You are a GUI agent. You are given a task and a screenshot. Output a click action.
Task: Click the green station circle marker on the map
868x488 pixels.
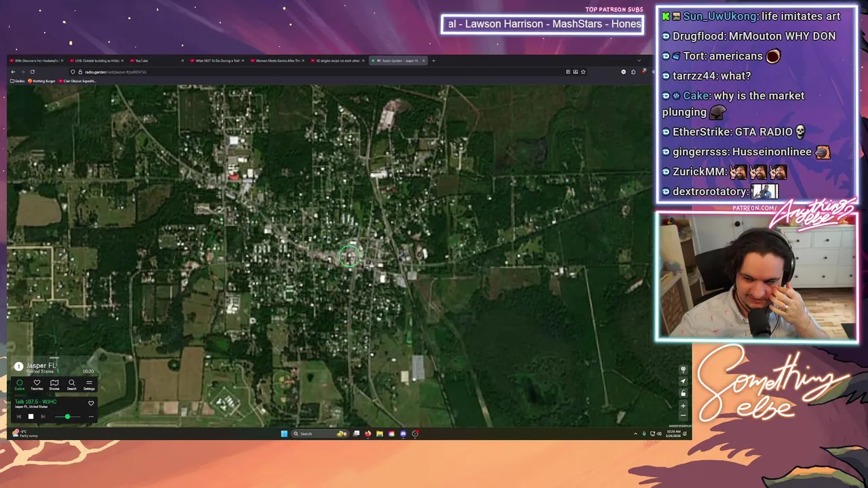click(349, 256)
